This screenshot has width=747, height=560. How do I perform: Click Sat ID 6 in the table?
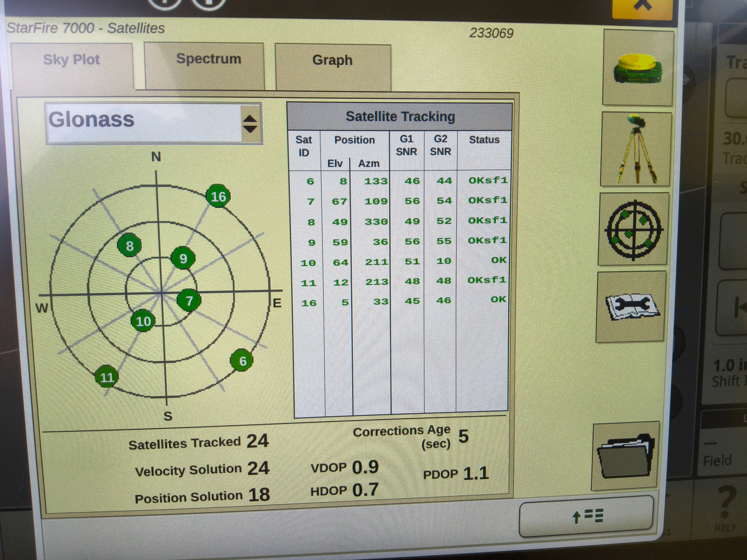(x=310, y=181)
